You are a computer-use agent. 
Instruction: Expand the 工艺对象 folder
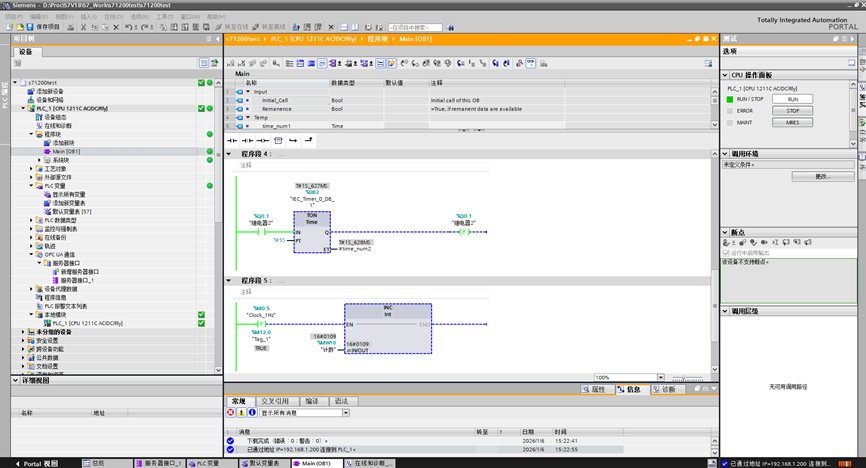(x=31, y=169)
